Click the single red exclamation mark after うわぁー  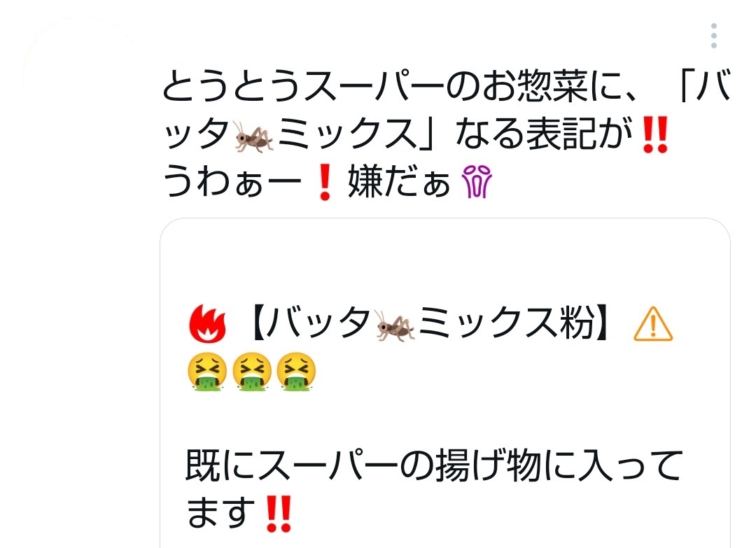[325, 182]
